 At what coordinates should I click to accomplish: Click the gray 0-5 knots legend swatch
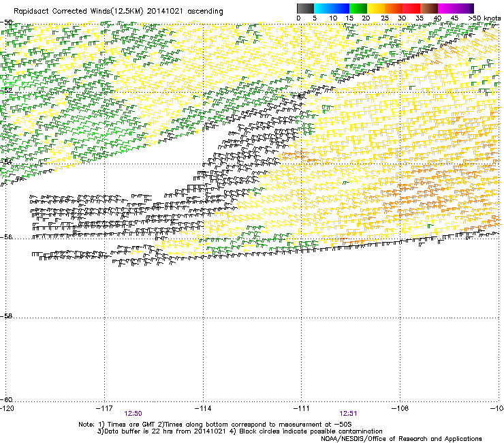pos(305,8)
